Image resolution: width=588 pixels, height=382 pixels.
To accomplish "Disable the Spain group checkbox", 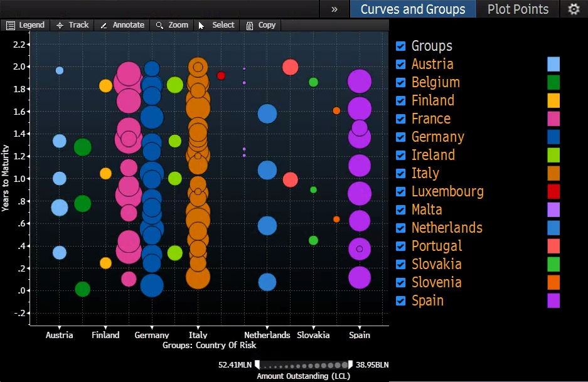I will pyautogui.click(x=401, y=300).
